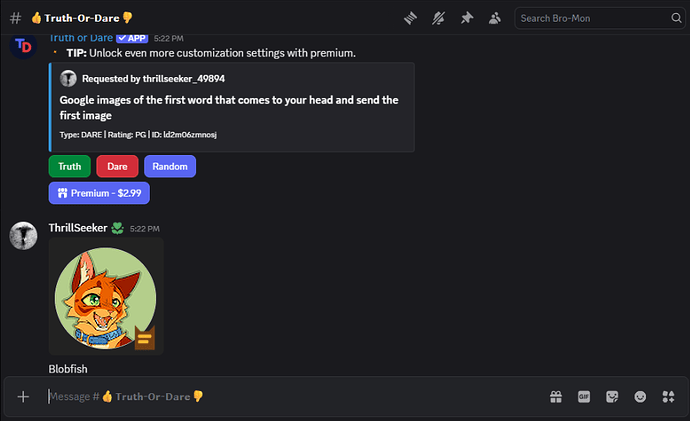690x421 pixels.
Task: Open the sticker picker
Action: coord(612,397)
